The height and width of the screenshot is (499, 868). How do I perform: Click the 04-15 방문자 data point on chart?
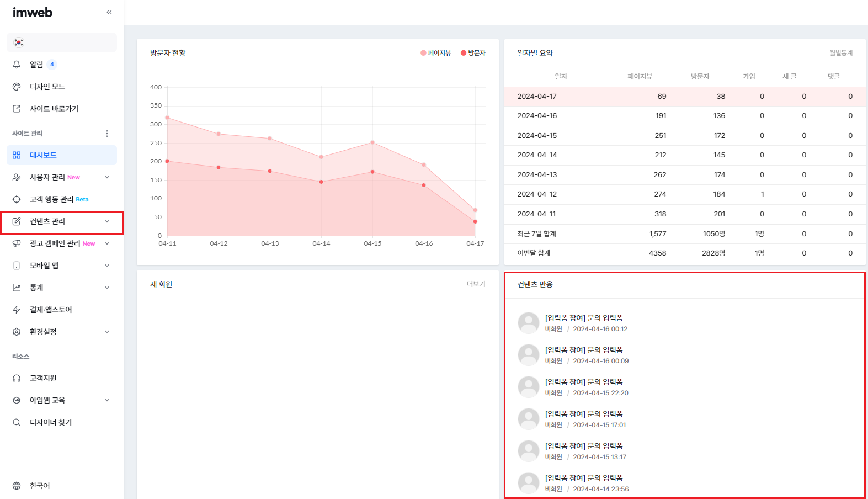point(372,172)
